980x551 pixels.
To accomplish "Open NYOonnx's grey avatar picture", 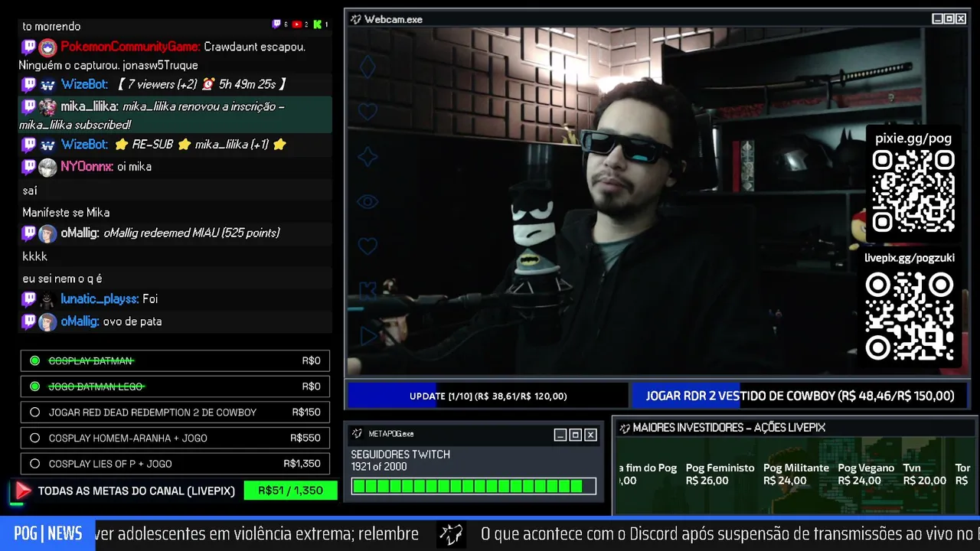I will pos(47,167).
